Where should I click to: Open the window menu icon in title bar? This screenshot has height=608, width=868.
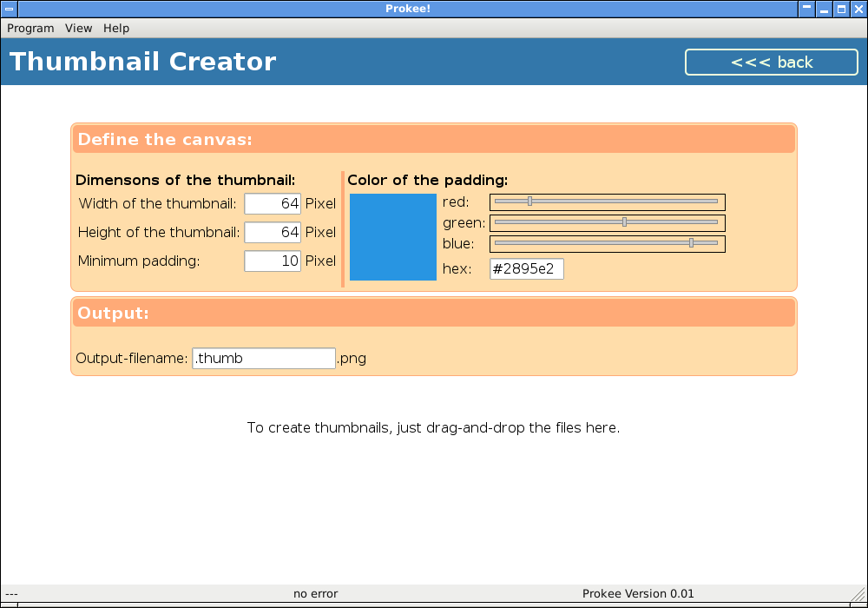[x=9, y=9]
